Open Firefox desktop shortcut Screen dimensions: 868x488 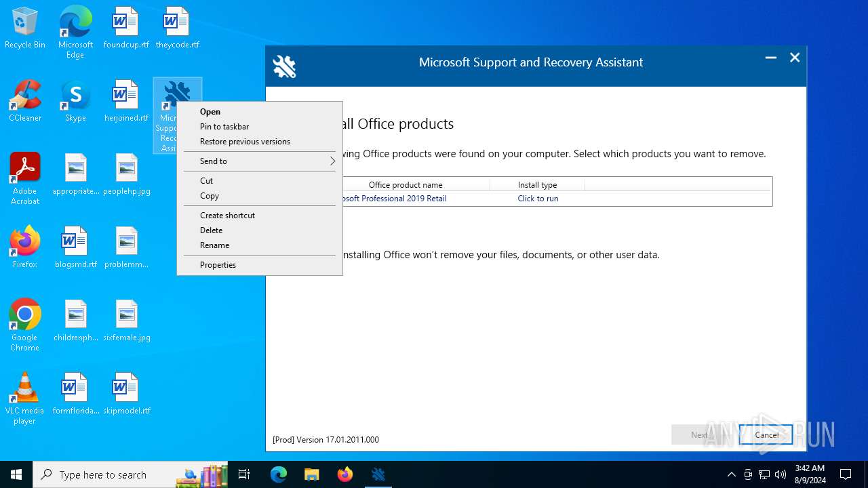25,248
